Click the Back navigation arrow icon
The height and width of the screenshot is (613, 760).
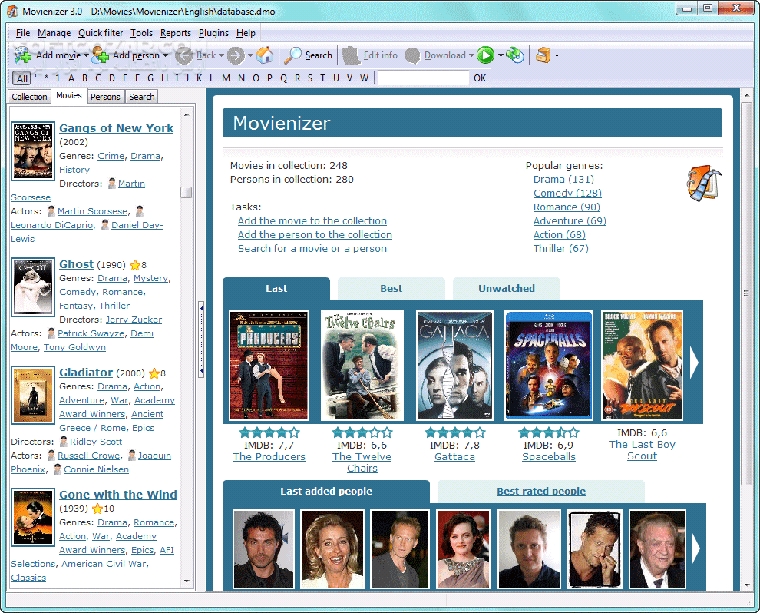[x=184, y=56]
